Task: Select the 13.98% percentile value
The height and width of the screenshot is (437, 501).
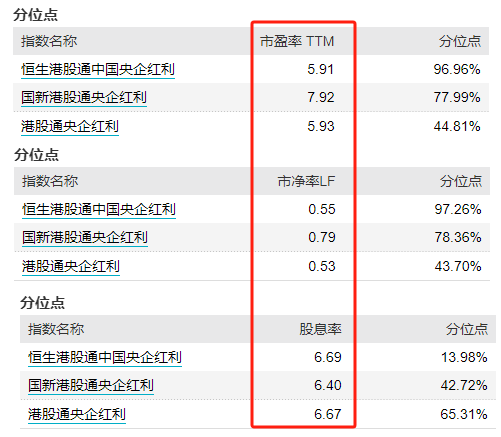Action: click(464, 357)
